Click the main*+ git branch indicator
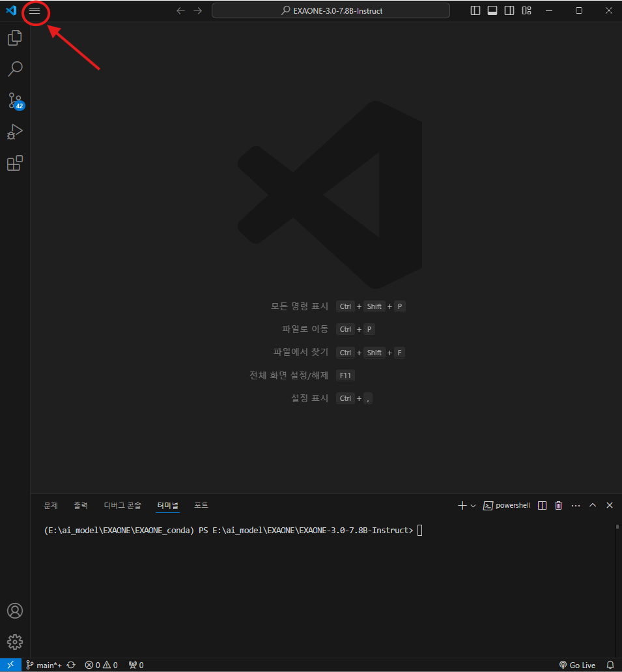 pos(44,665)
